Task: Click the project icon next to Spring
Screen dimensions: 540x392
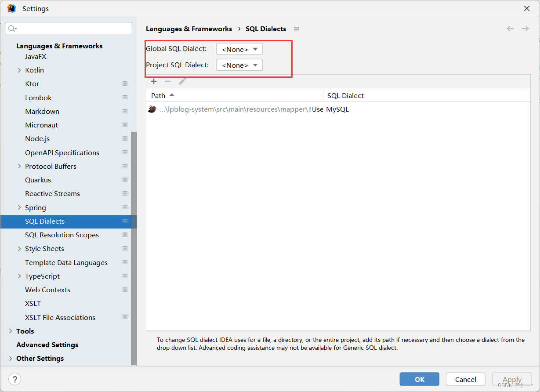Action: pyautogui.click(x=125, y=207)
